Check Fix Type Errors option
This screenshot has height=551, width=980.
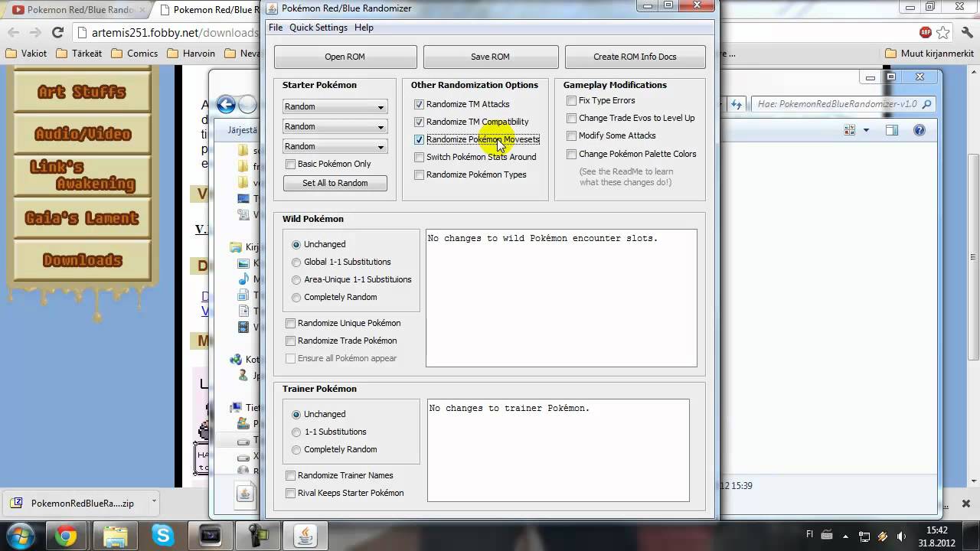point(571,100)
